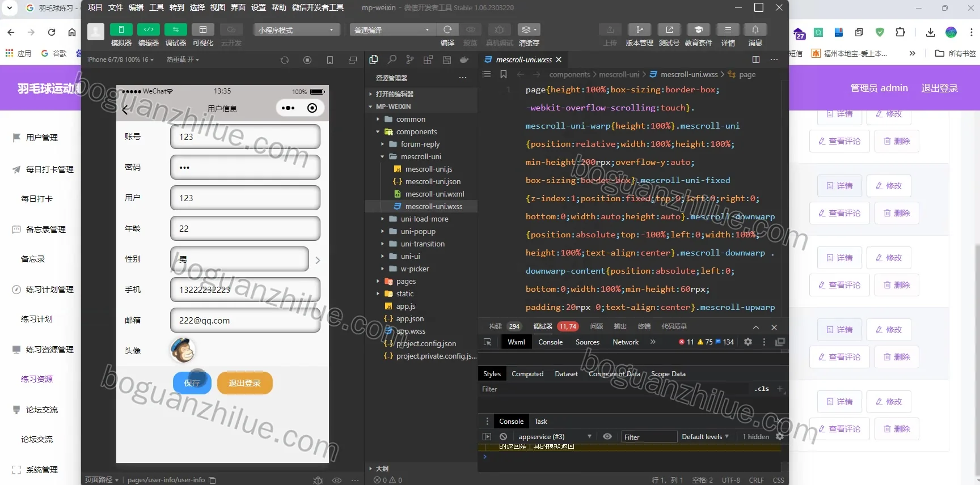Click the 邮箱 email input field
Viewport: 980px width, 485px height.
point(245,320)
